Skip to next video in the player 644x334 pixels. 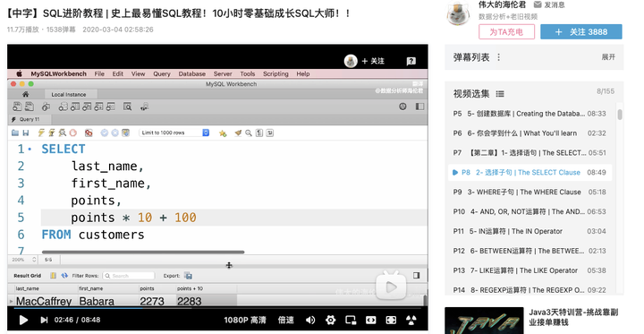[44, 320]
